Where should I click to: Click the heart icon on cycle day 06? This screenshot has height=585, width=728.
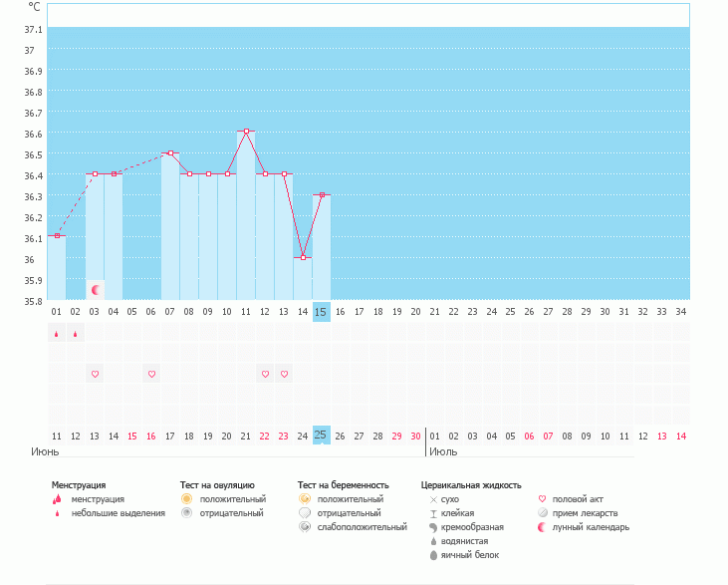(151, 375)
